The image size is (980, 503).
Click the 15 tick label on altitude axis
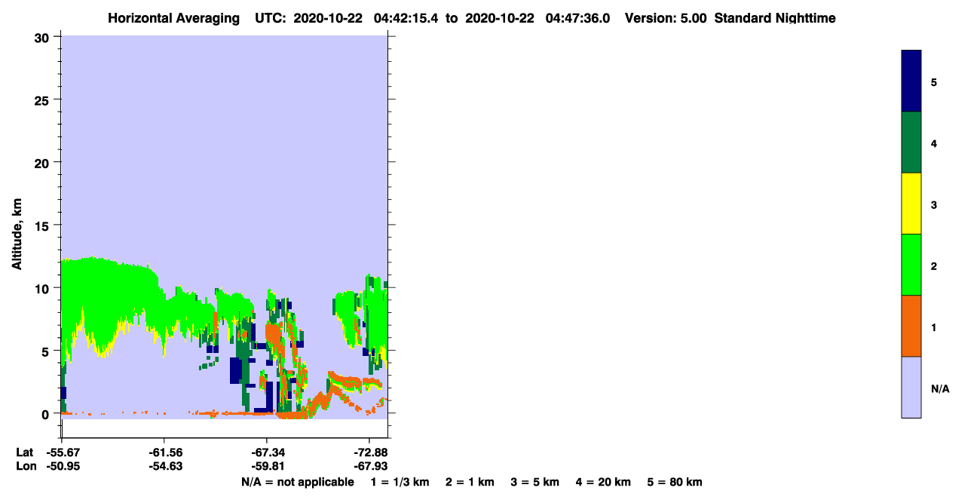click(x=42, y=225)
